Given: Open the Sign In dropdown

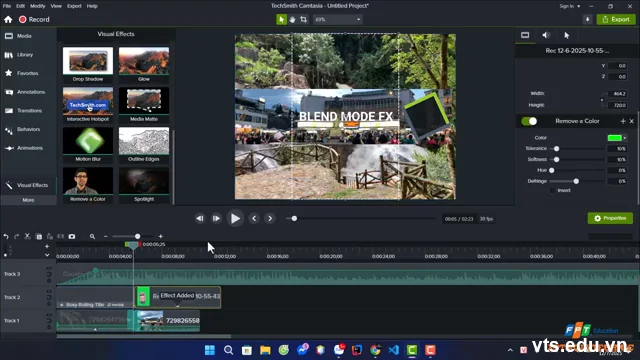Looking at the screenshot, I should (x=569, y=6).
